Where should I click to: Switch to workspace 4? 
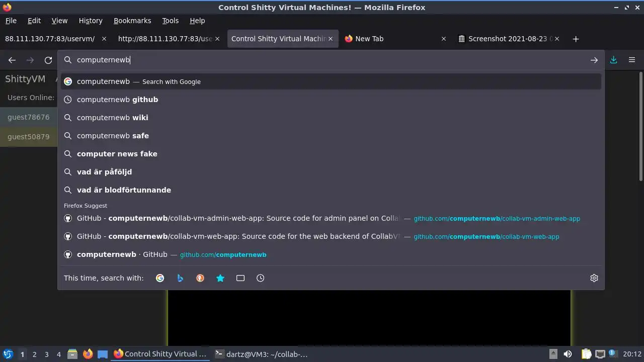tap(58, 354)
